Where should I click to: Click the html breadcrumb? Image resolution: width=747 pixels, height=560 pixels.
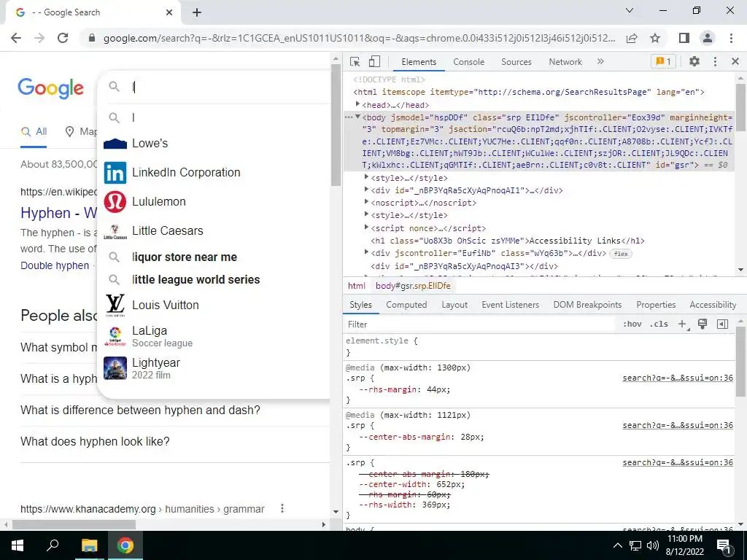[356, 286]
